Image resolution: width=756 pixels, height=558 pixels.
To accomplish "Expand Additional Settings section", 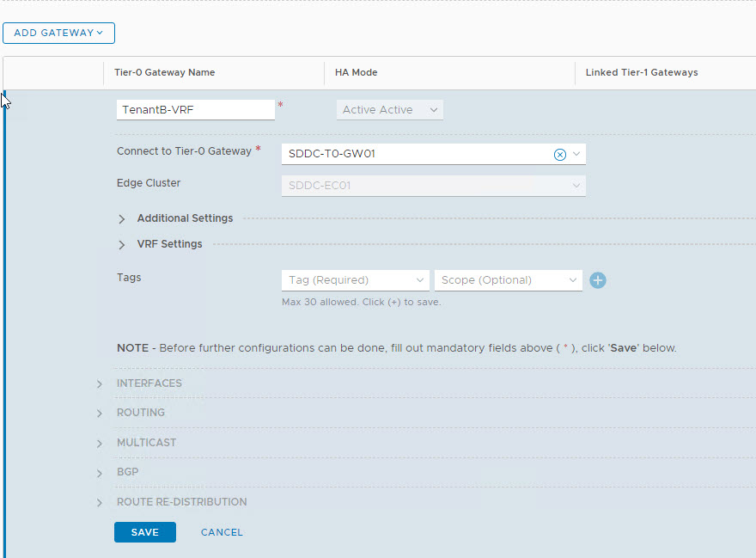I will coord(122,218).
